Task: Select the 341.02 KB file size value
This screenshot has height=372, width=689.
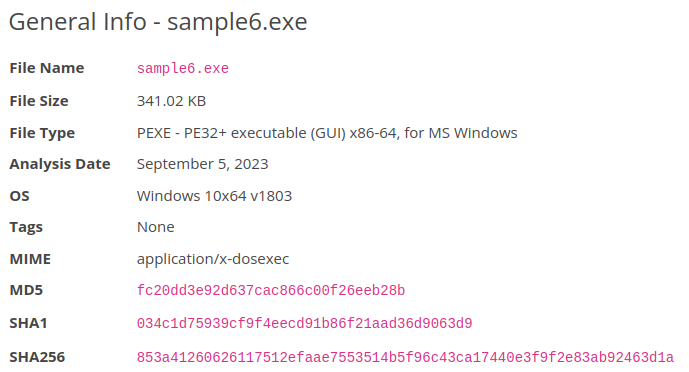Action: [171, 101]
